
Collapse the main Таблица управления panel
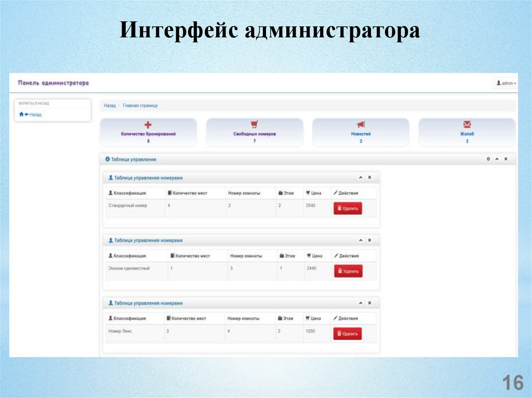click(497, 159)
